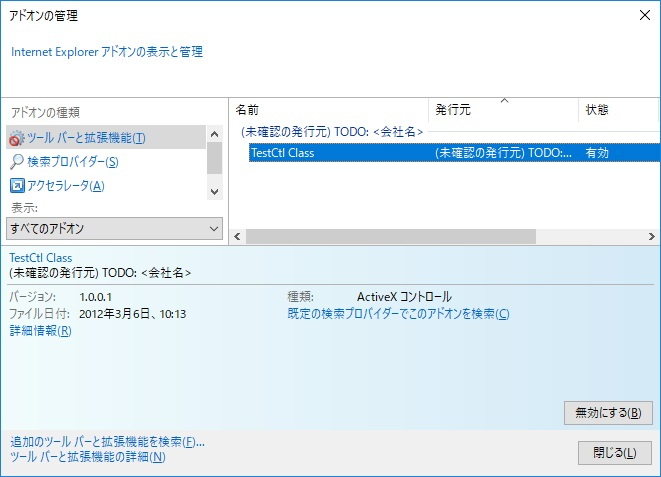Click the 有効 status cell
Screen dimensions: 661x477
(597, 153)
